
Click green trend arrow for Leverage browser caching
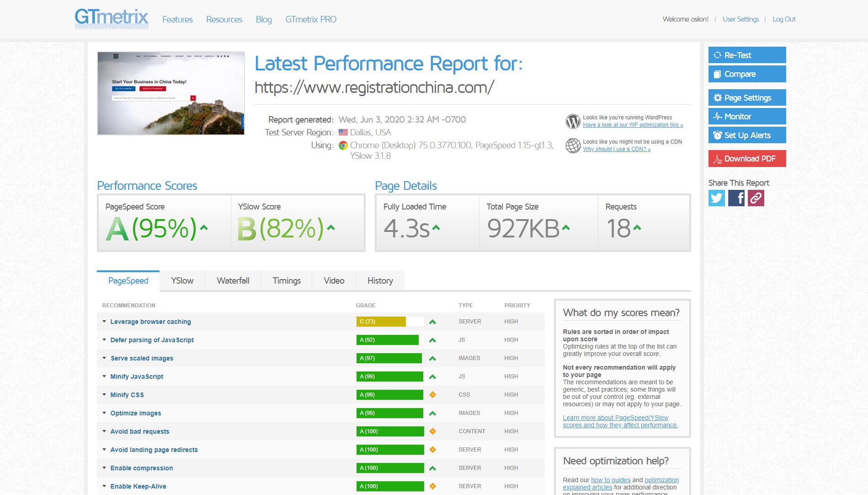pos(432,322)
